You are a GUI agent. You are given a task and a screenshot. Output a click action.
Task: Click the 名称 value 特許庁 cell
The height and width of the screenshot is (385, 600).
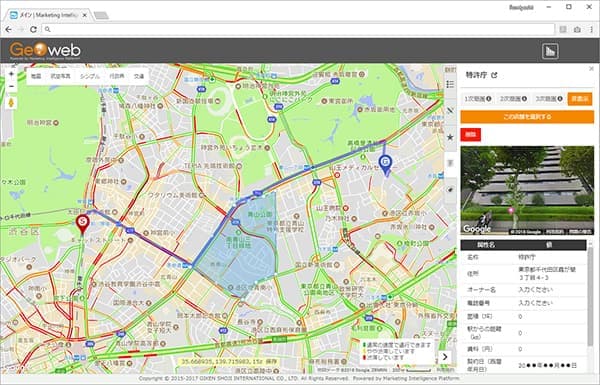[x=527, y=257]
